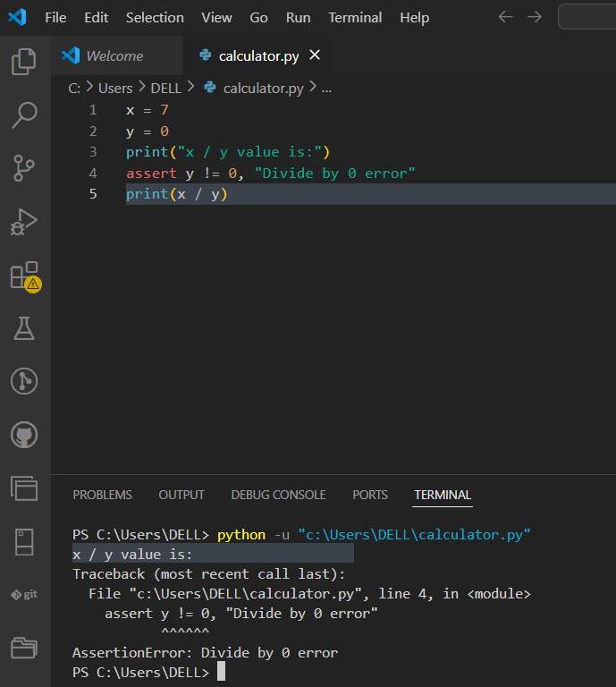Click 'AssertionError: Divide by 0 error' line
The image size is (616, 687).
(x=205, y=653)
